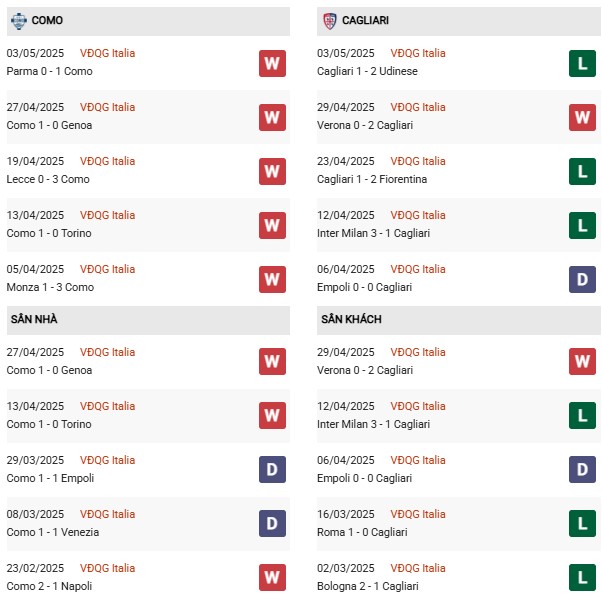Click the CAGLIARI team name header
Viewport: 602px width, 600px height.
365,20
